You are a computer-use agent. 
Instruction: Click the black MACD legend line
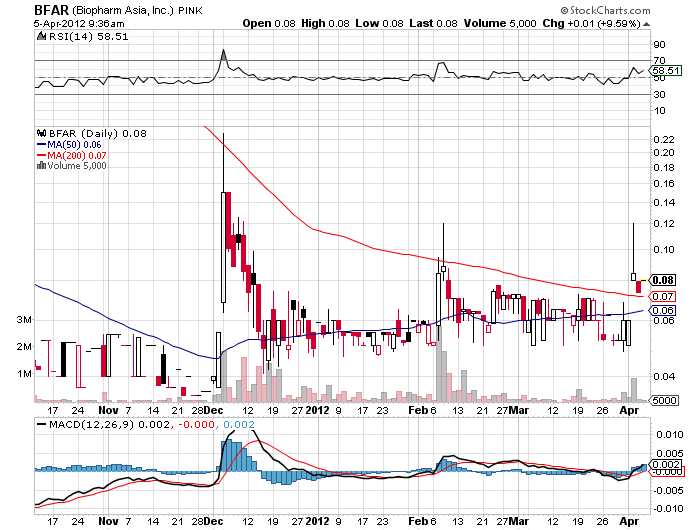[x=42, y=424]
